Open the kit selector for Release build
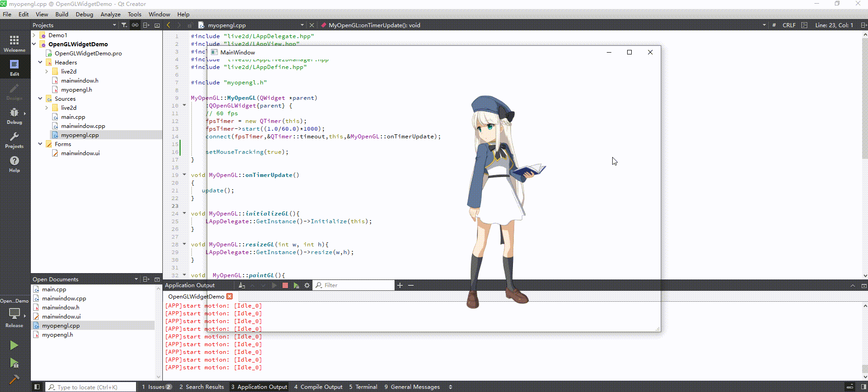868x392 pixels. coord(15,313)
